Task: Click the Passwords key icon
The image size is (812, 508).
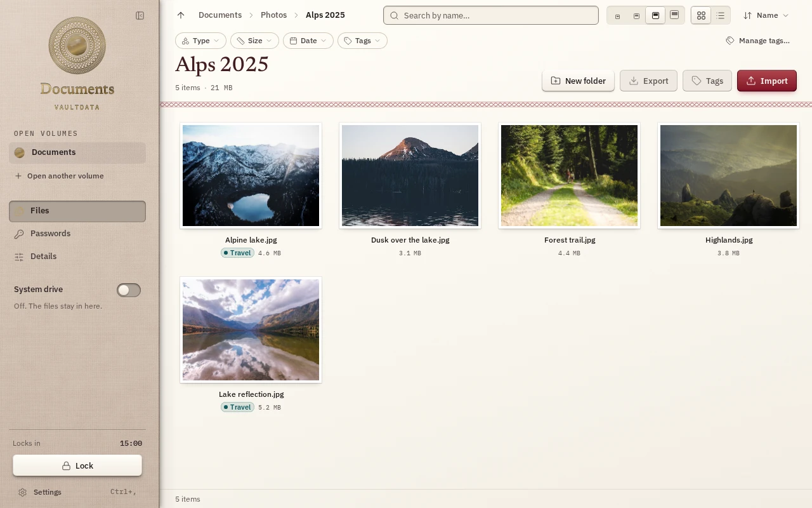Action: click(19, 234)
